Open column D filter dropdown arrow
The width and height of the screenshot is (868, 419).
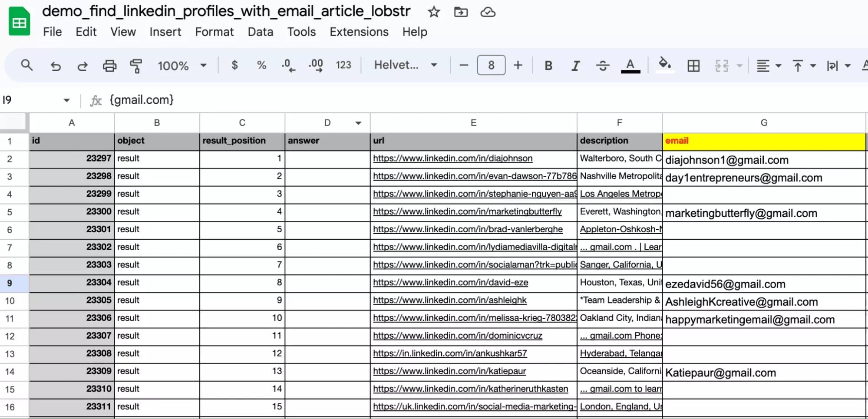click(358, 123)
